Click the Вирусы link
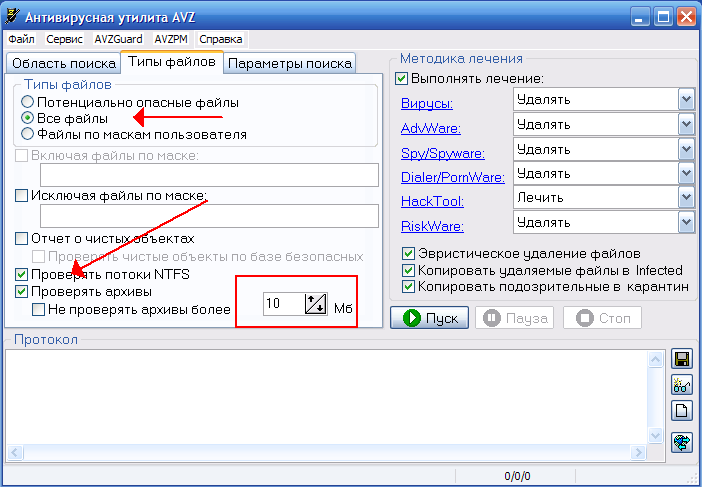The width and height of the screenshot is (702, 487). (427, 103)
